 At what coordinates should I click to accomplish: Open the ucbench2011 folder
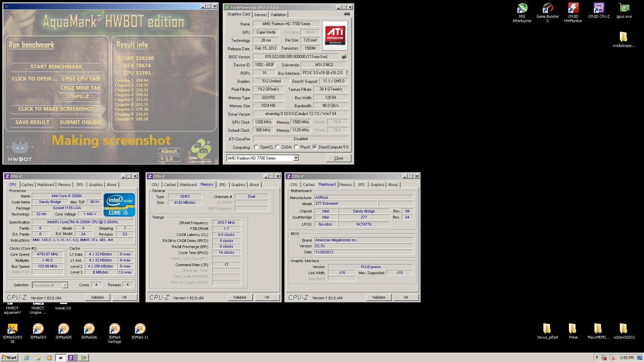(x=624, y=331)
